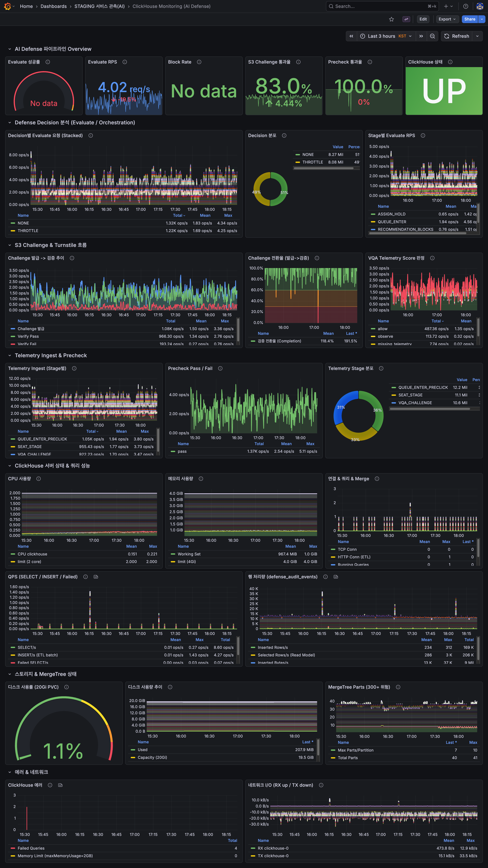Show info for MergeTree Parts panel
488x868 pixels.
[x=398, y=687]
